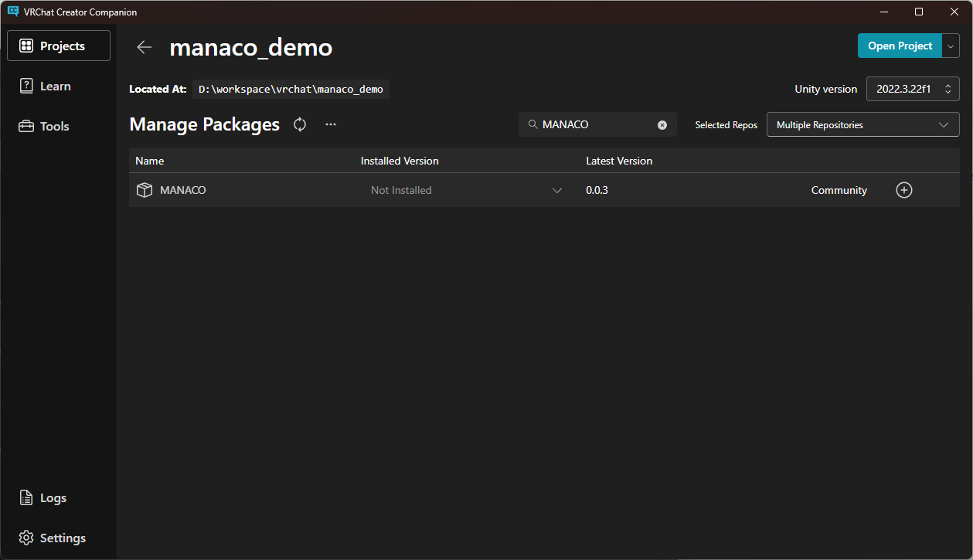Click the Latest Version column header
Viewport: 973px width, 560px height.
pyautogui.click(x=619, y=161)
